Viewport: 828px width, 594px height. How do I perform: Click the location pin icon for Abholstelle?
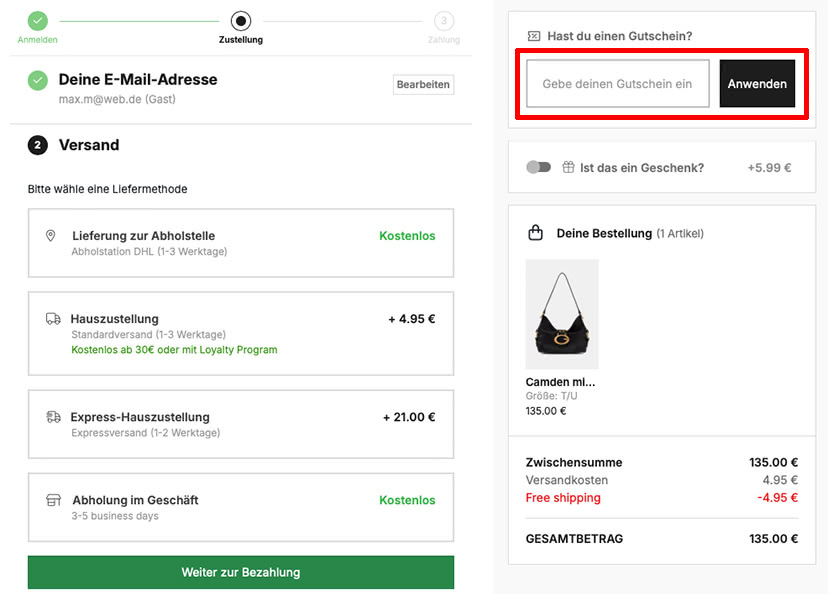click(51, 235)
